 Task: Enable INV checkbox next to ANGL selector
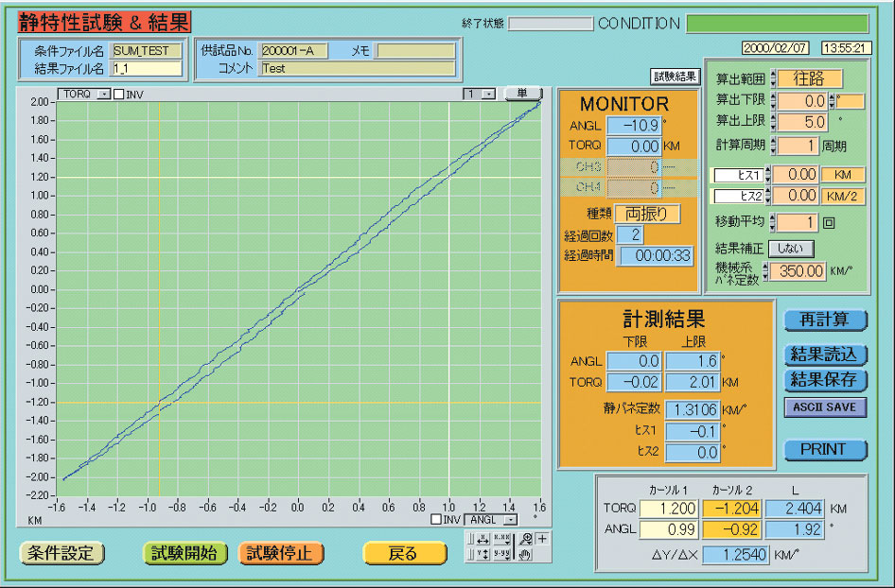point(436,520)
